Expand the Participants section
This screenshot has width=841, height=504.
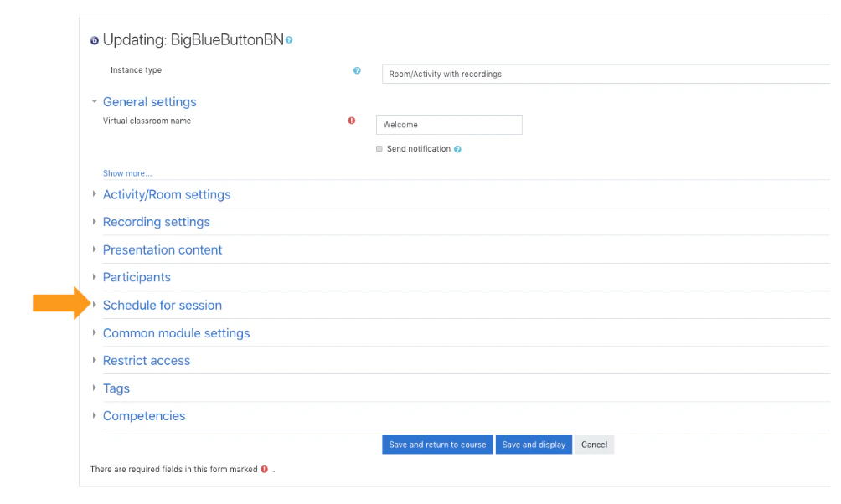pyautogui.click(x=137, y=277)
